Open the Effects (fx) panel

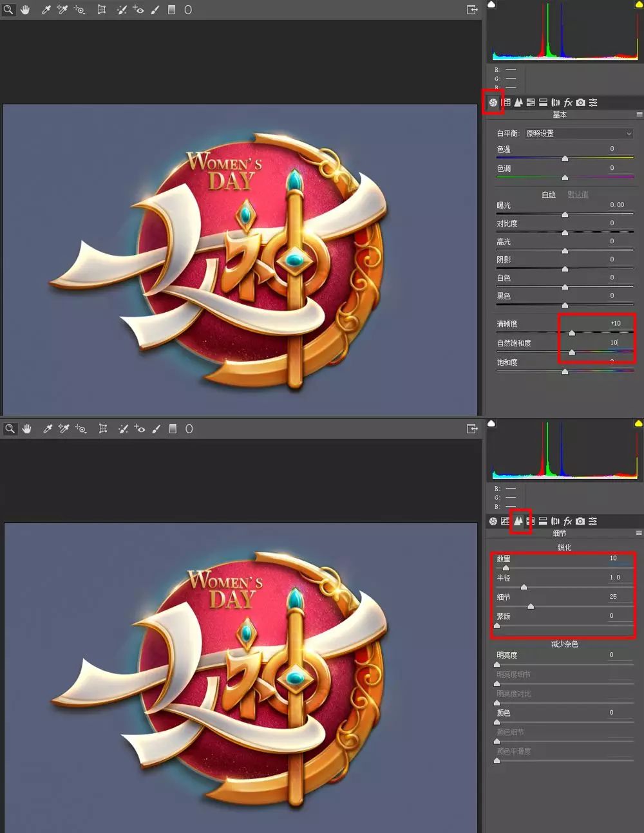point(568,102)
